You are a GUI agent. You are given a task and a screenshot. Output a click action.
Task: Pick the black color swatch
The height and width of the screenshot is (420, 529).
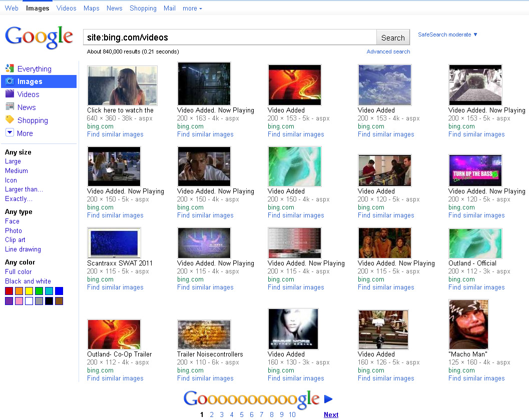tap(49, 301)
